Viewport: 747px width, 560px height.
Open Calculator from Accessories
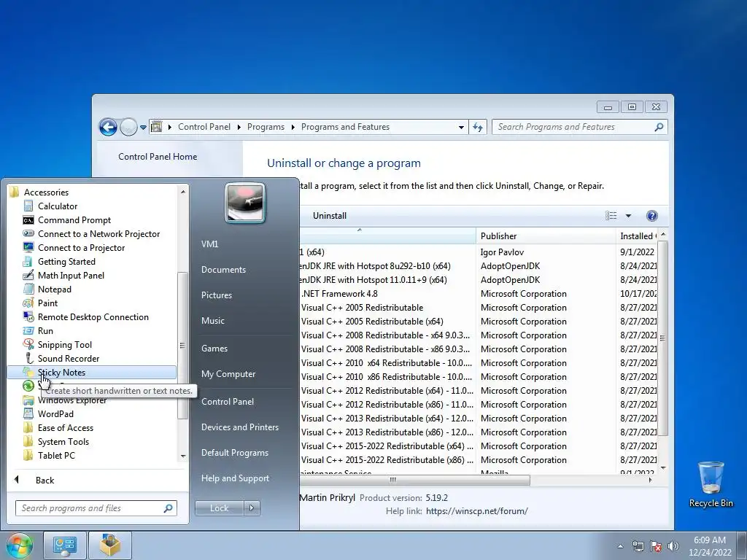[57, 206]
